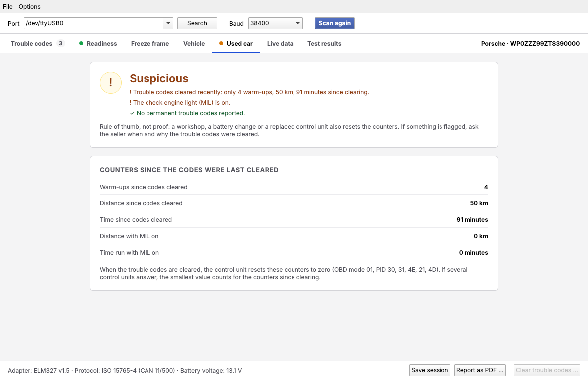Image resolution: width=588 pixels, height=379 pixels.
Task: Click the Scan again button
Action: tap(334, 23)
